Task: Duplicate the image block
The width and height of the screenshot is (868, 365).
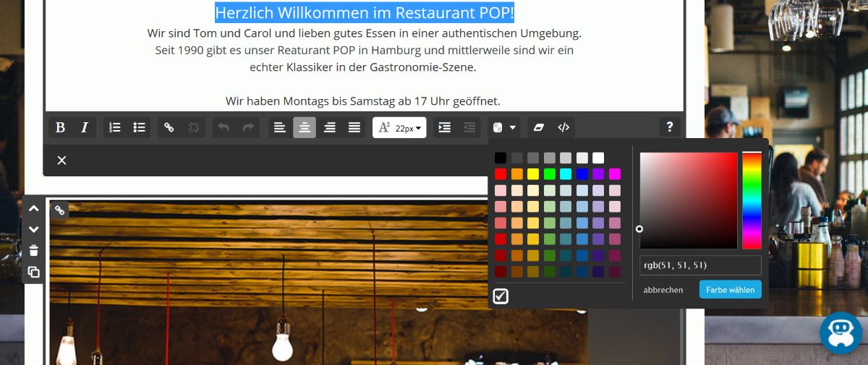Action: pos(34,272)
